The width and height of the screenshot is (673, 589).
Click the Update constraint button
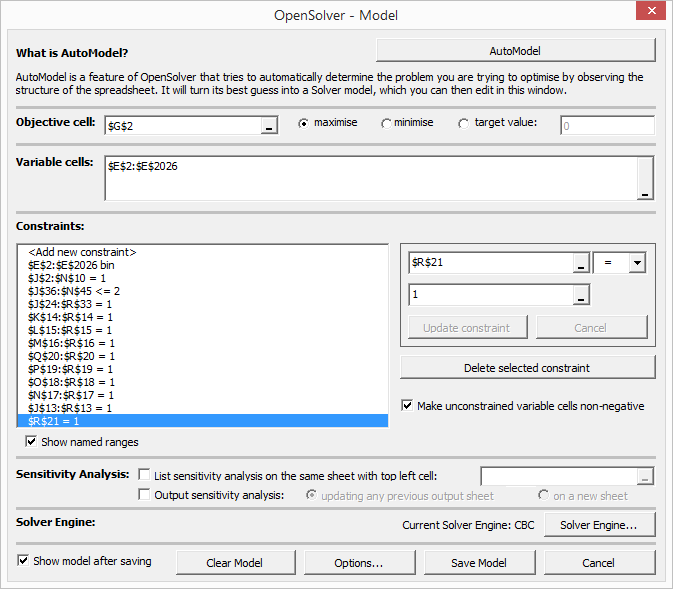(x=467, y=328)
